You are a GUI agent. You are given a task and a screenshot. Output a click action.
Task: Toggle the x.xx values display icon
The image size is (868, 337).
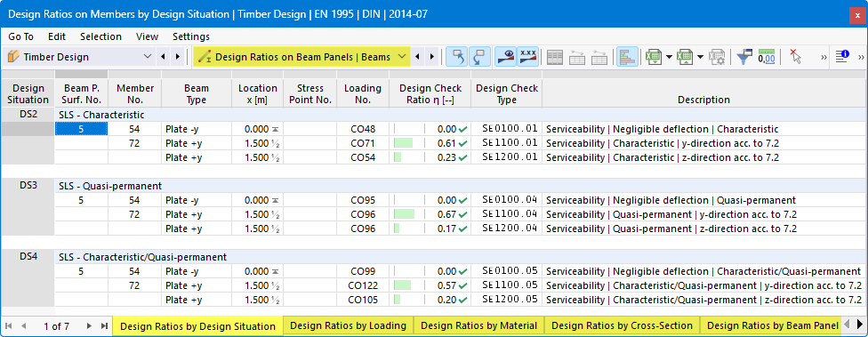[527, 56]
